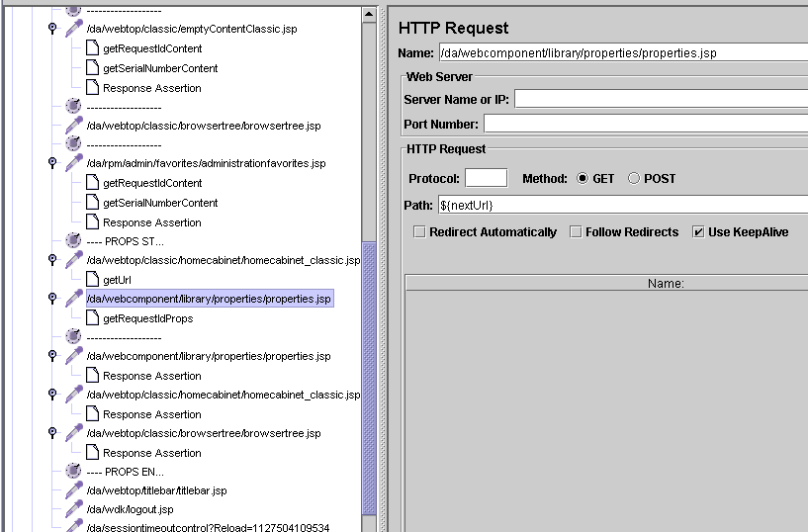This screenshot has height=532, width=808.
Task: Select the POST method radio button
Action: 634,178
